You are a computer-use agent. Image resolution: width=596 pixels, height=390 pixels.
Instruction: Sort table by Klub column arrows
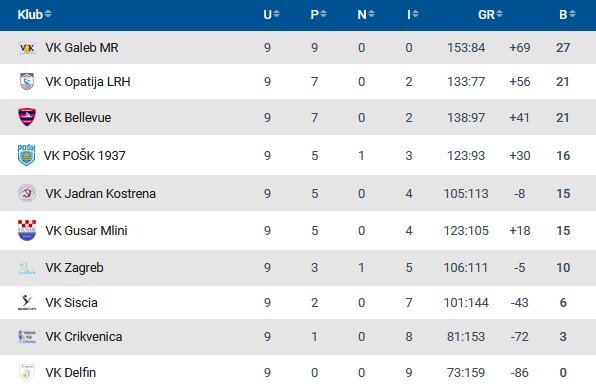(x=48, y=14)
